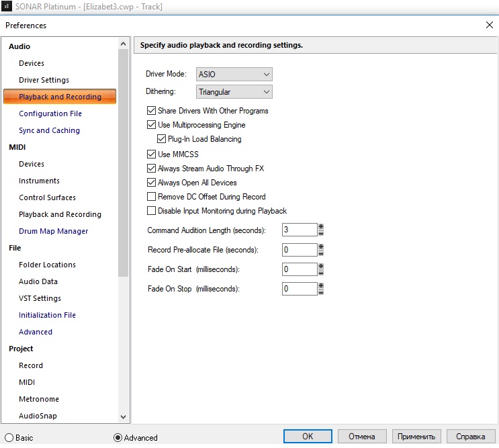Click the Command Audition Length spinner control

[321, 230]
